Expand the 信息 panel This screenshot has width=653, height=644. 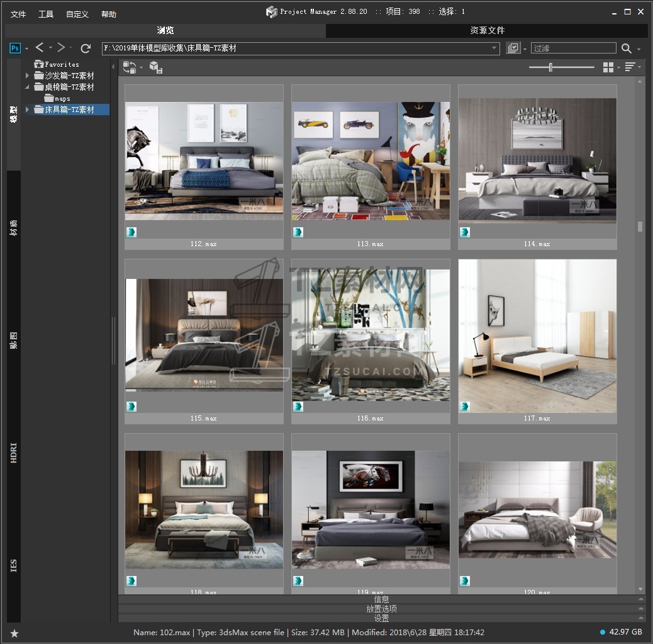(381, 599)
